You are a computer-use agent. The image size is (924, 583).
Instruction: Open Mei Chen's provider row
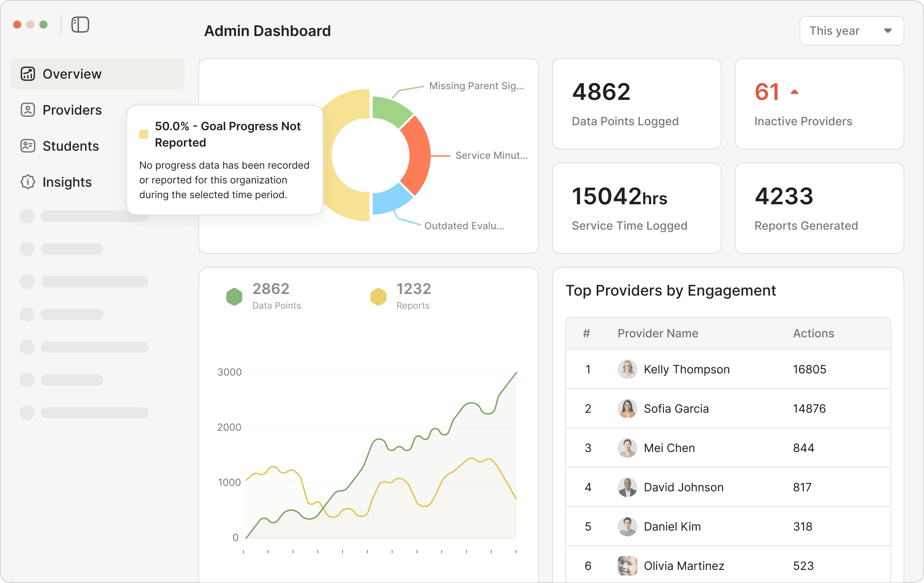tap(728, 448)
